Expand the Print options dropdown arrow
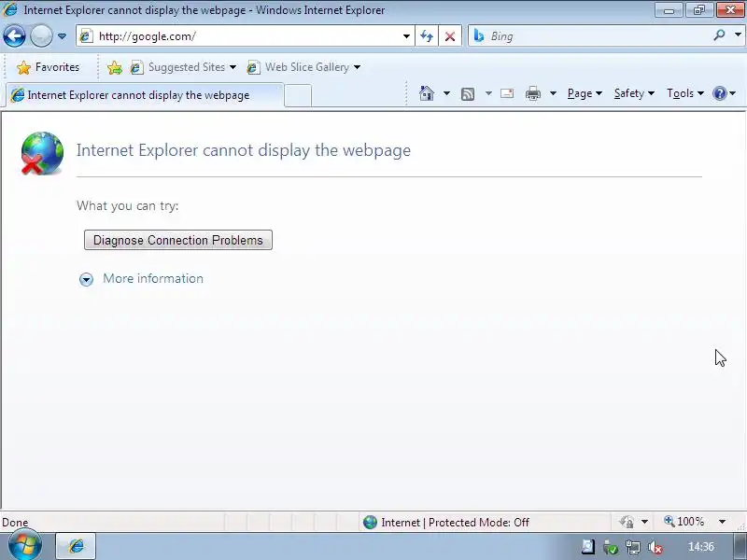The height and width of the screenshot is (560, 747). pos(553,93)
